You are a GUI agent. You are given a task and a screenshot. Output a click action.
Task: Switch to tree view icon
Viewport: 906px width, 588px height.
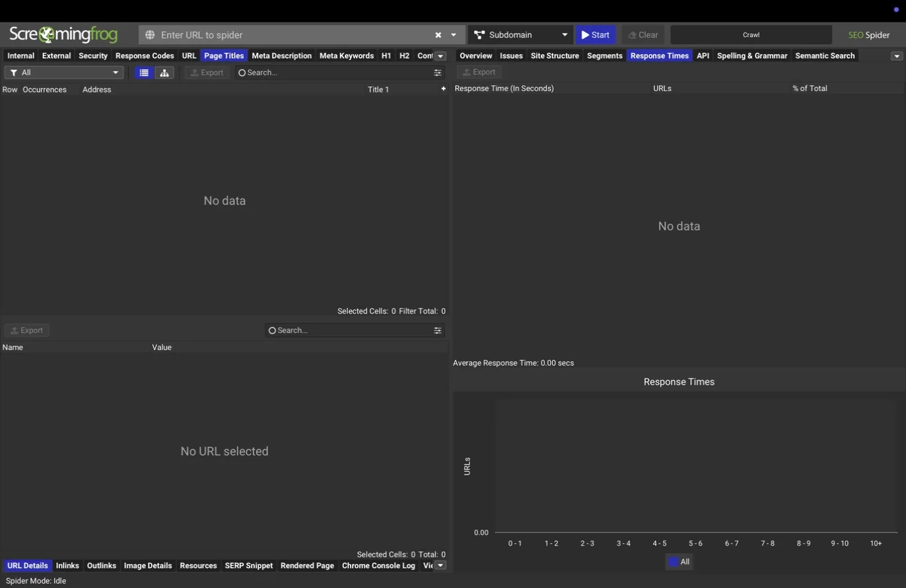coord(164,73)
